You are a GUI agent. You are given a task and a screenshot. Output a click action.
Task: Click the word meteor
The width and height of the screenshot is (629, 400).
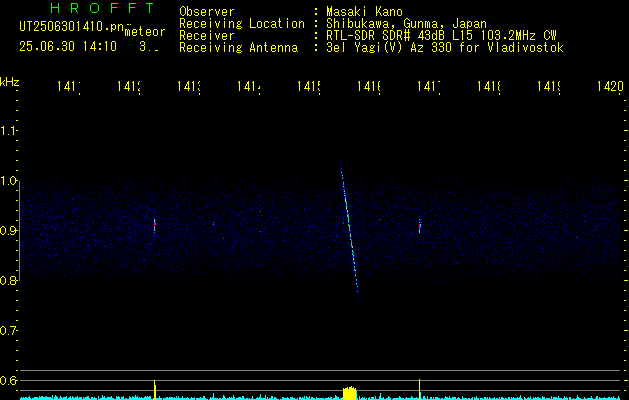tap(145, 32)
